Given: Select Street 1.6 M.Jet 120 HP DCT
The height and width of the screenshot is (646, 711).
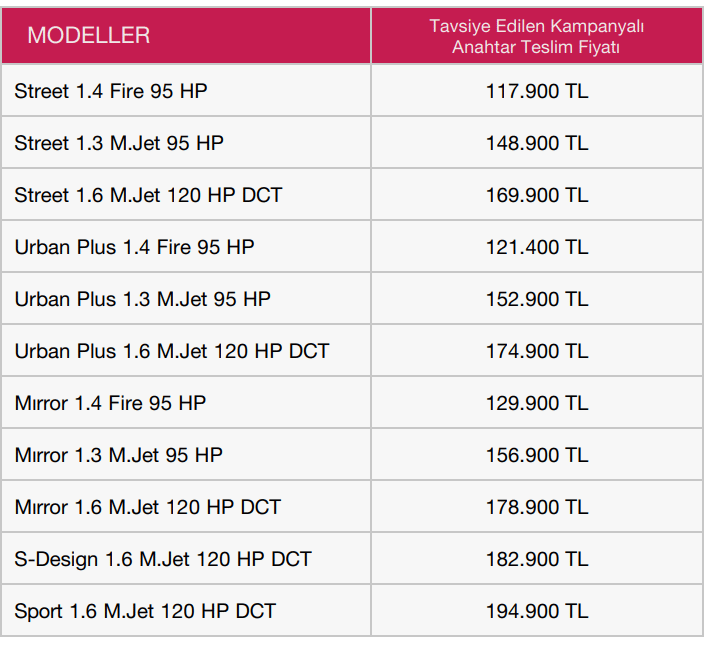Looking at the screenshot, I should (x=148, y=195).
